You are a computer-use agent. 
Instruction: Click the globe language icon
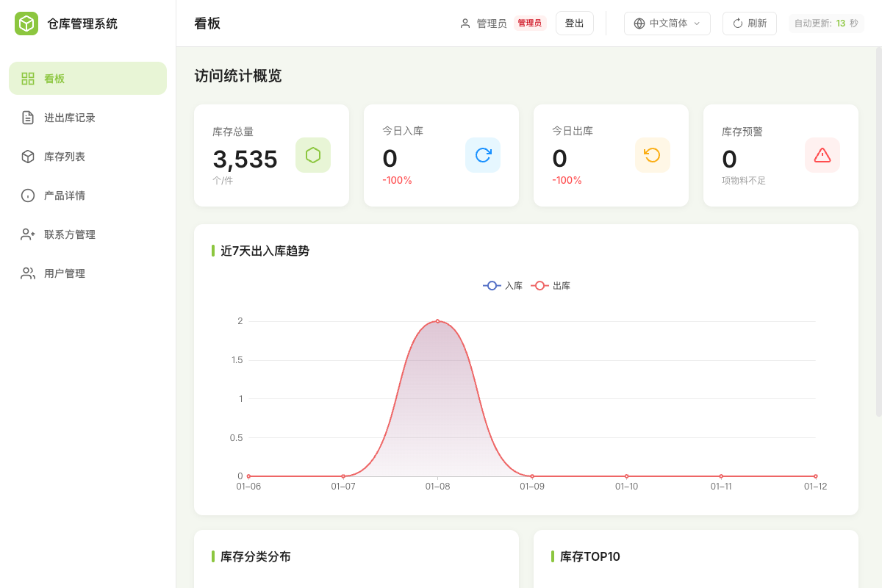639,24
